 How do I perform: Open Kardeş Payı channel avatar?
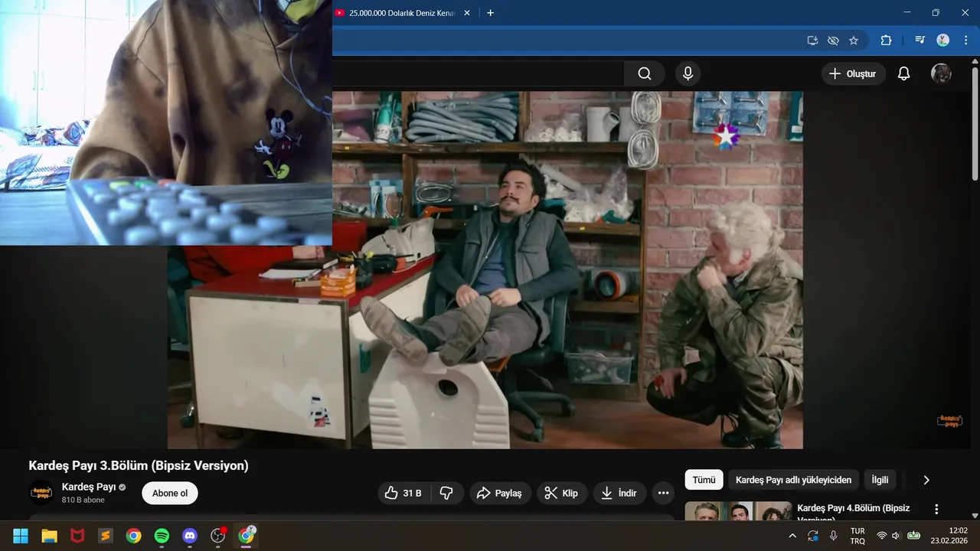tap(41, 493)
